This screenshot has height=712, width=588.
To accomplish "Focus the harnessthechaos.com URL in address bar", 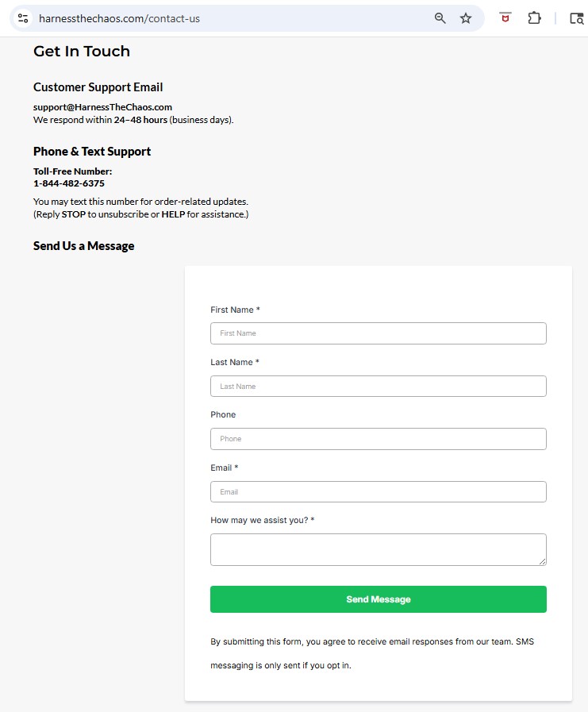I will click(x=119, y=18).
